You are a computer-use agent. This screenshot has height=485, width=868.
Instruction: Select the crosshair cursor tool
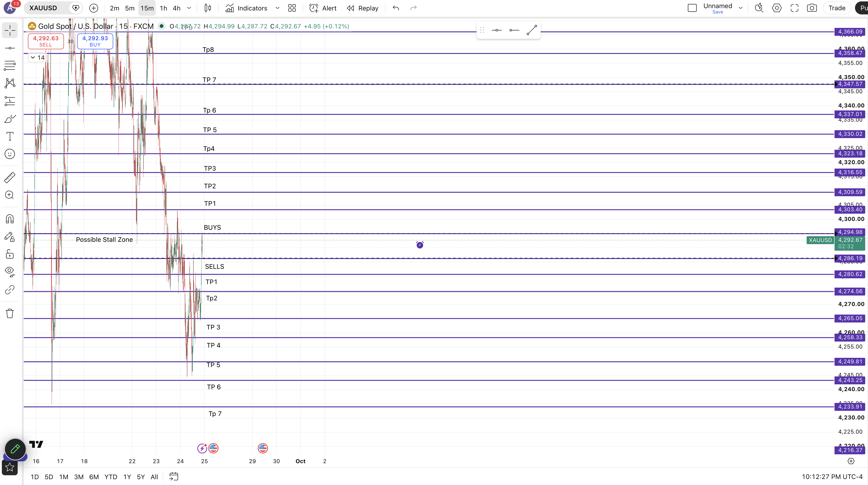tap(10, 30)
